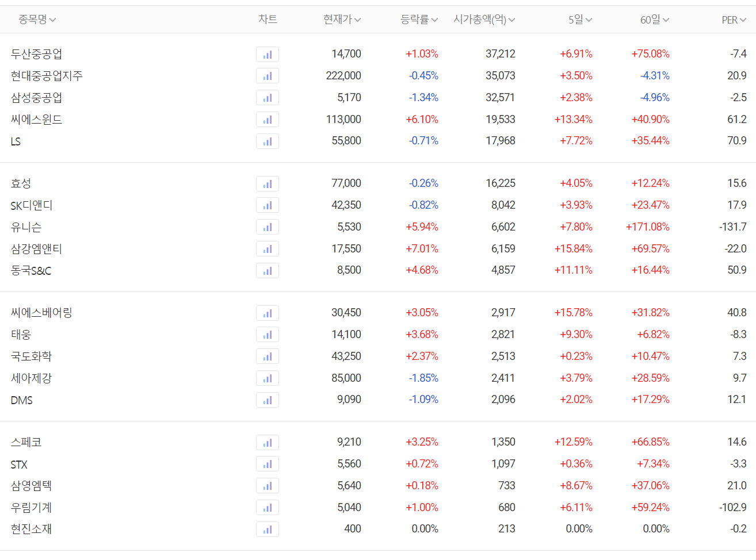Open chart icon for LS
The width and height of the screenshot is (756, 560).
[268, 141]
